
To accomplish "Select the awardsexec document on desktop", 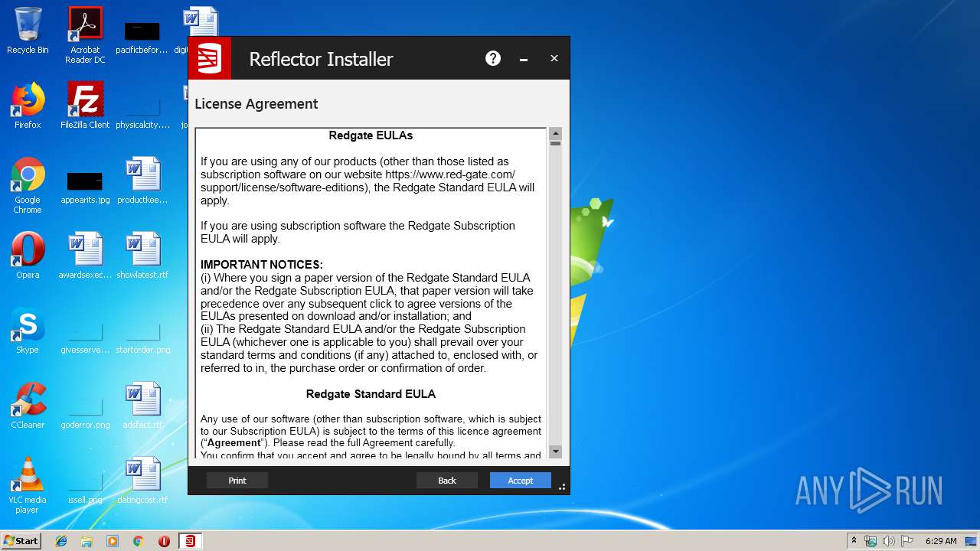I will point(85,256).
